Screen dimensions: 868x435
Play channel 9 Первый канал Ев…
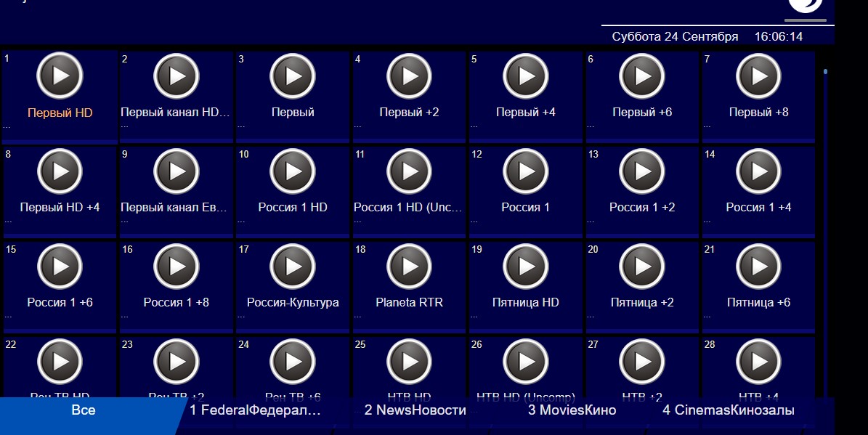tap(177, 171)
